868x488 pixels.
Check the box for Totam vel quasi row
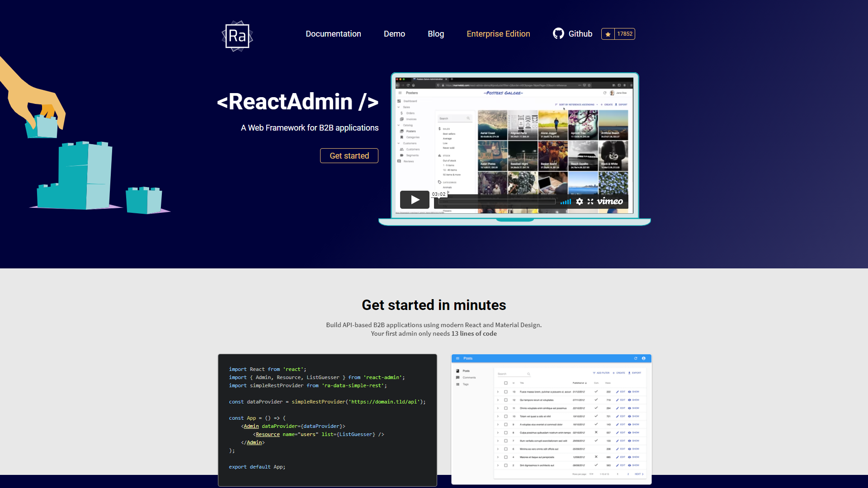506,416
